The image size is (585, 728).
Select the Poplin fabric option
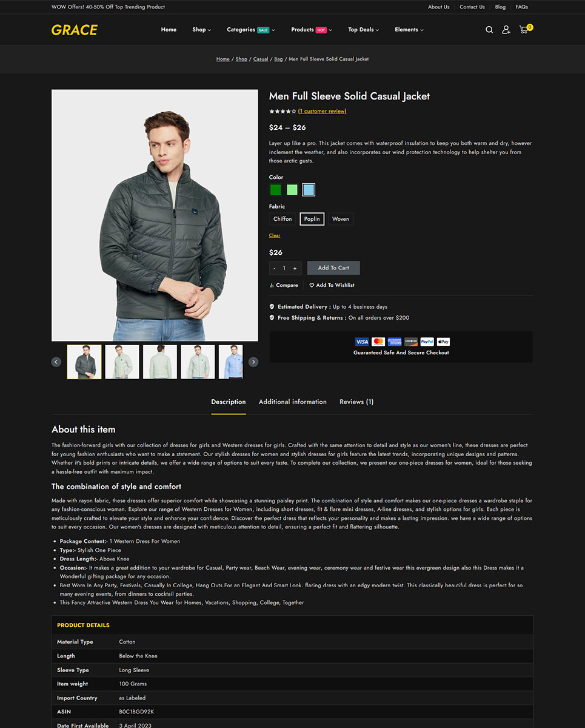[x=312, y=219]
